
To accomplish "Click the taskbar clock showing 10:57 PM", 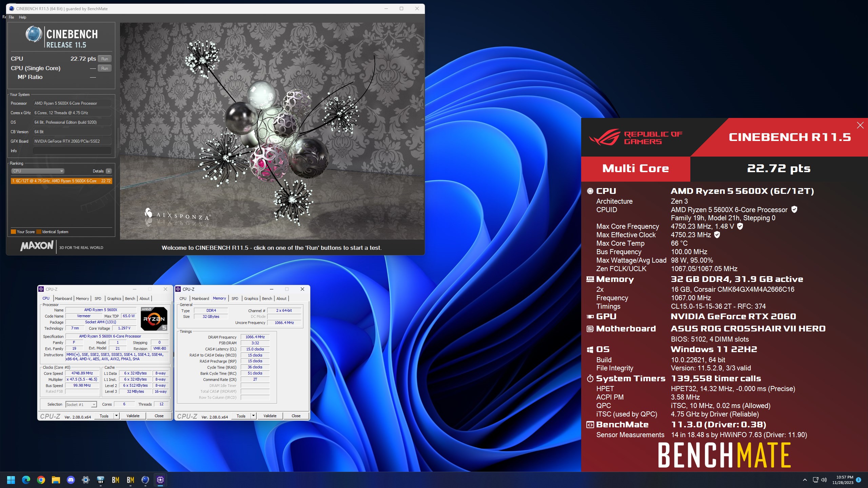I will point(843,480).
